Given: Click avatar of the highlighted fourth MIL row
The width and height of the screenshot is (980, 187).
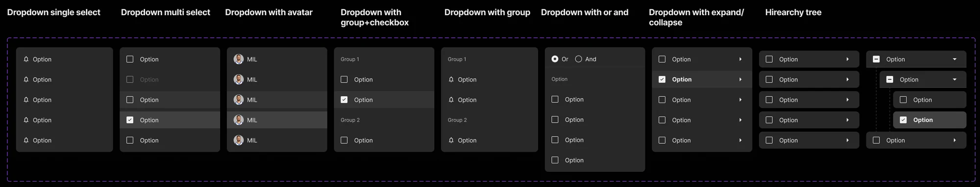Looking at the screenshot, I should point(239,120).
